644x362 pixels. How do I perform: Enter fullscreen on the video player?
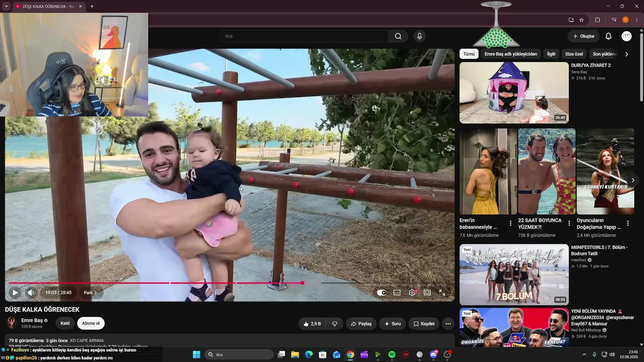click(x=442, y=293)
